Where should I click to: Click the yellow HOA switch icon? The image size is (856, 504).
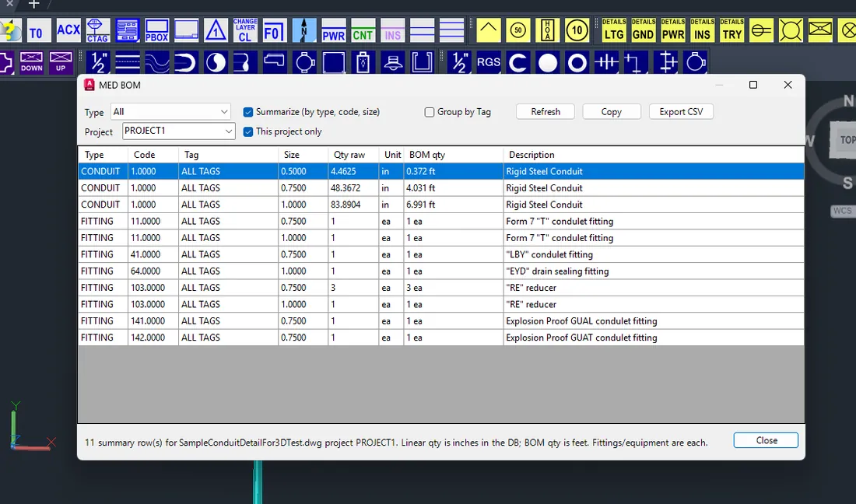(548, 30)
